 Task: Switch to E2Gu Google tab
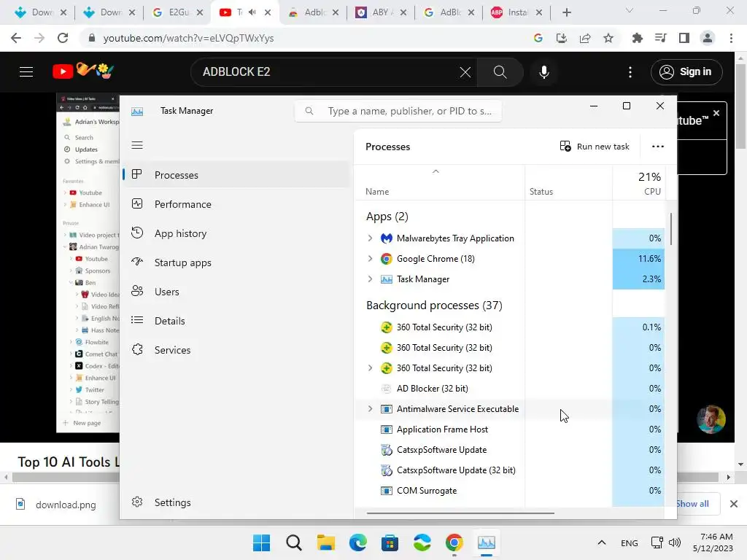pos(178,12)
